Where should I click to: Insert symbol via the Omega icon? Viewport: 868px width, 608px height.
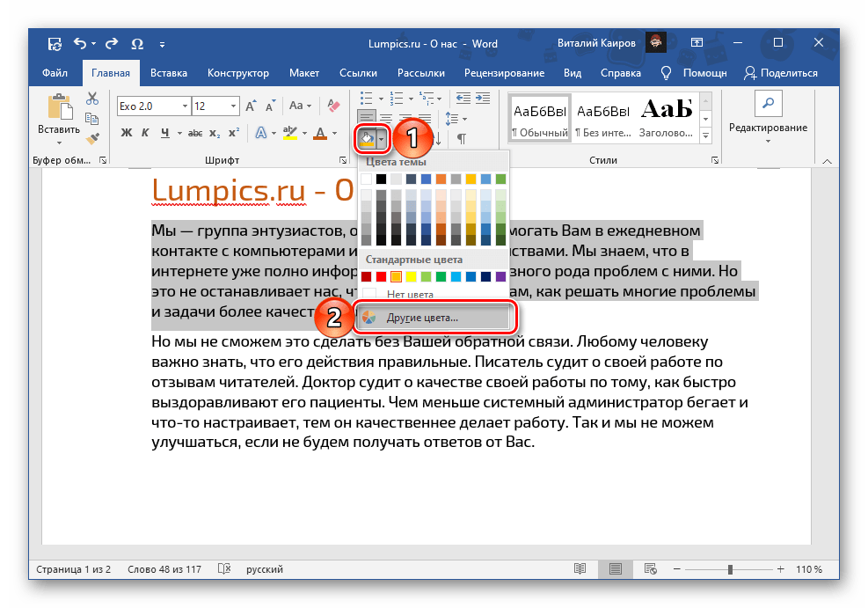pos(137,44)
